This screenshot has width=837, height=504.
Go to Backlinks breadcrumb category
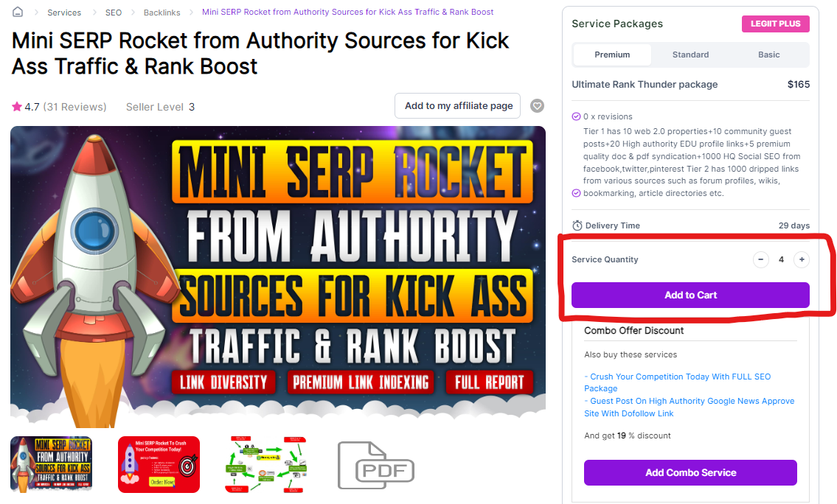(x=162, y=13)
